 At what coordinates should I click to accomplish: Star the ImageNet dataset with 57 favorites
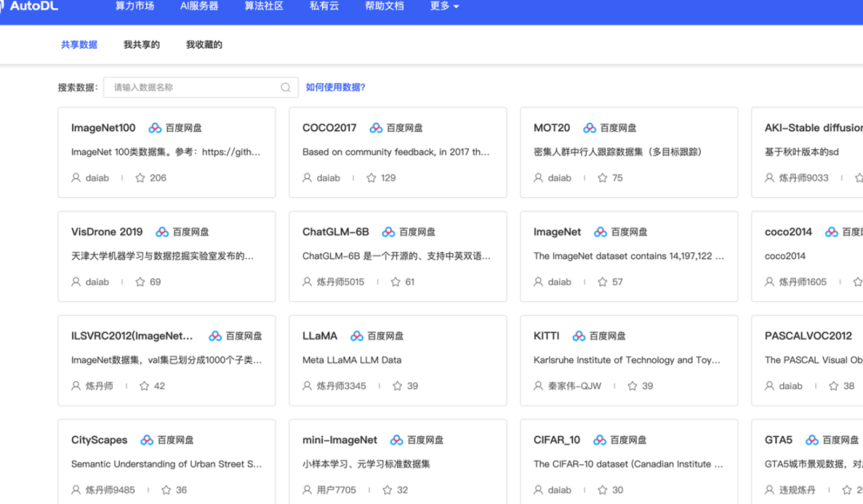(603, 282)
